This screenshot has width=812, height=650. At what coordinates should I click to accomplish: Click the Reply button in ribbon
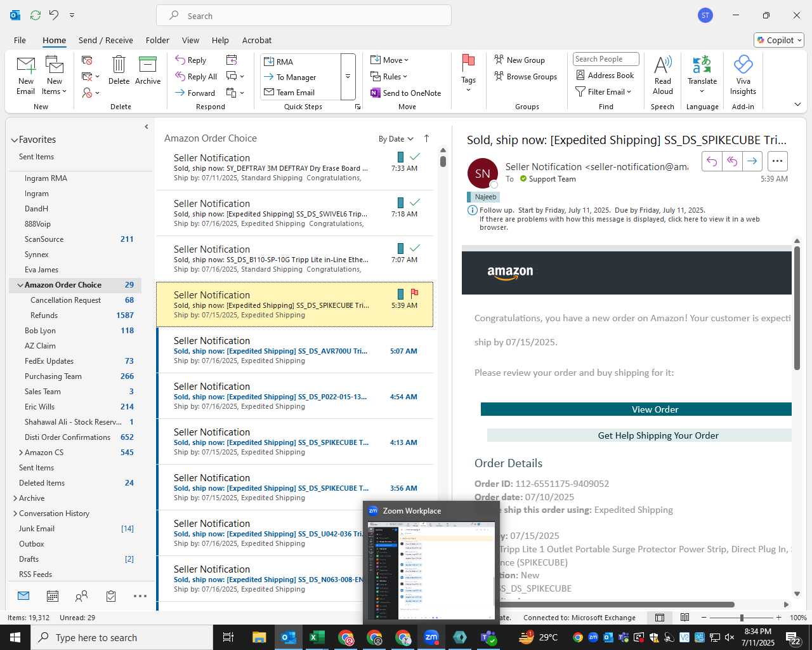[x=191, y=60]
